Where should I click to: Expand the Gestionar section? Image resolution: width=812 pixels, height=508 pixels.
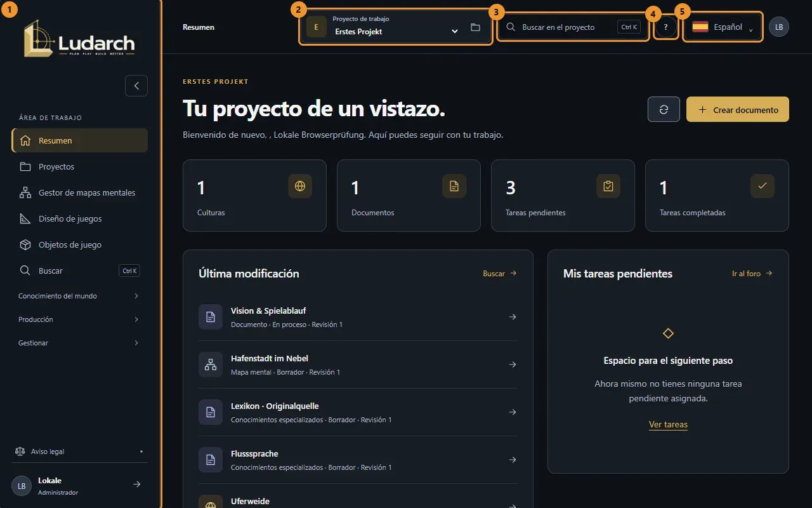(x=79, y=343)
